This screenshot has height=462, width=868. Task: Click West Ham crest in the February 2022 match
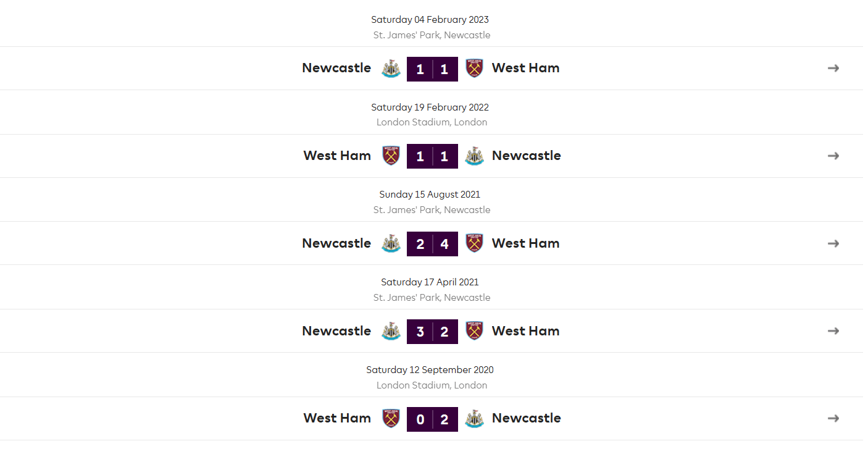point(391,156)
